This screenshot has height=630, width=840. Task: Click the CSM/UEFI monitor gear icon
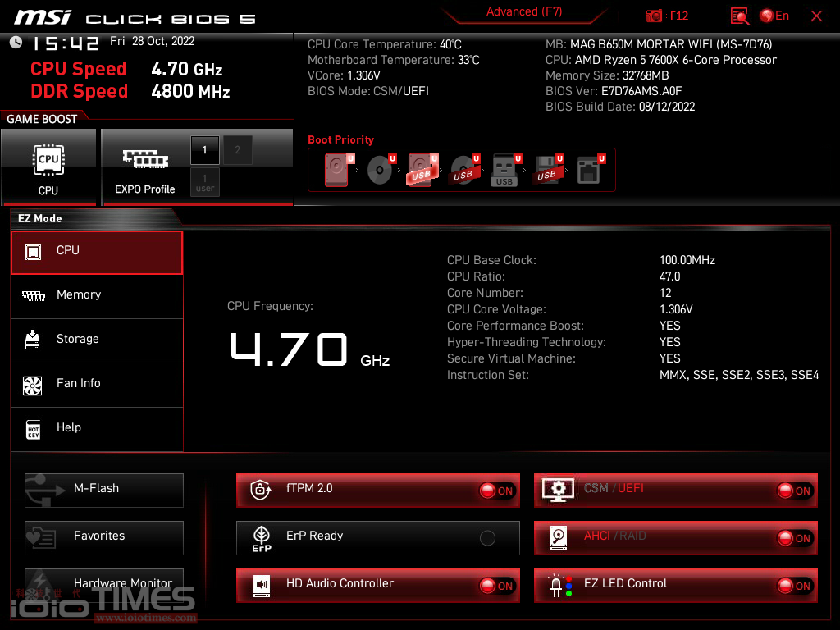click(x=558, y=490)
